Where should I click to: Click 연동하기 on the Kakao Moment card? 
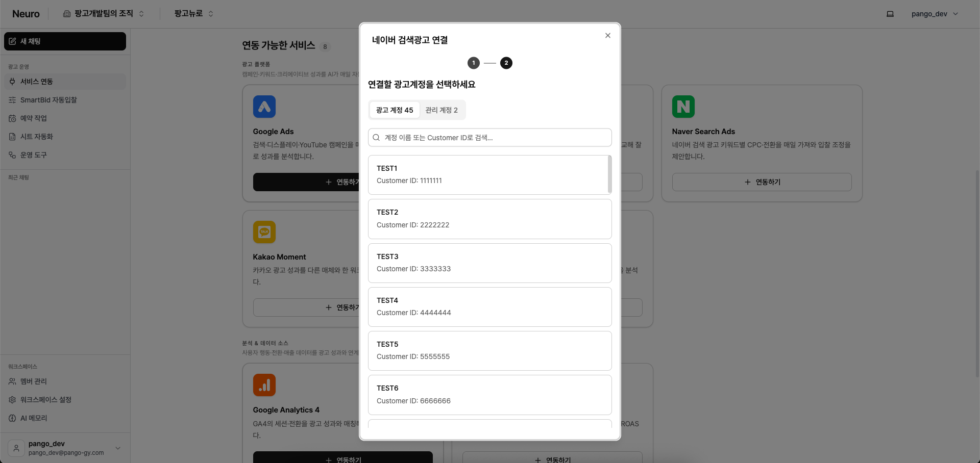(306, 307)
